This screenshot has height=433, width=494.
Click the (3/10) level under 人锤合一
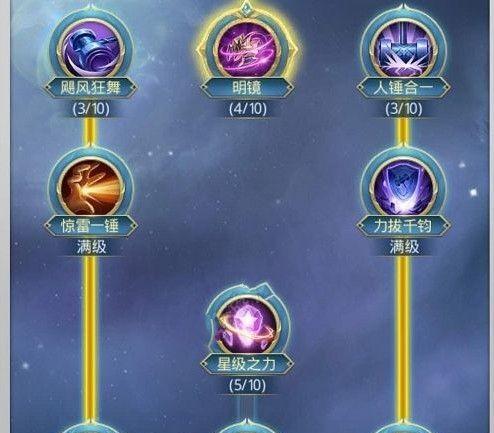(404, 109)
